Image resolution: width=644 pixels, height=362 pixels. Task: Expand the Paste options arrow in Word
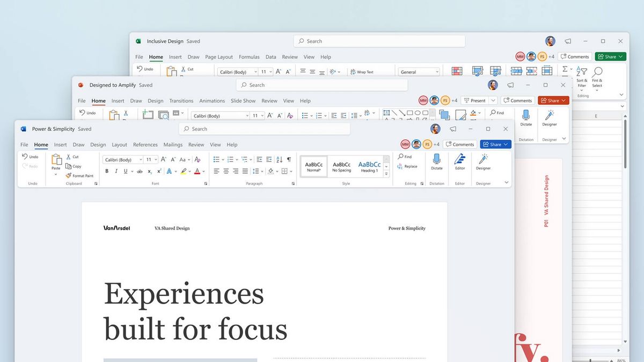pos(56,174)
